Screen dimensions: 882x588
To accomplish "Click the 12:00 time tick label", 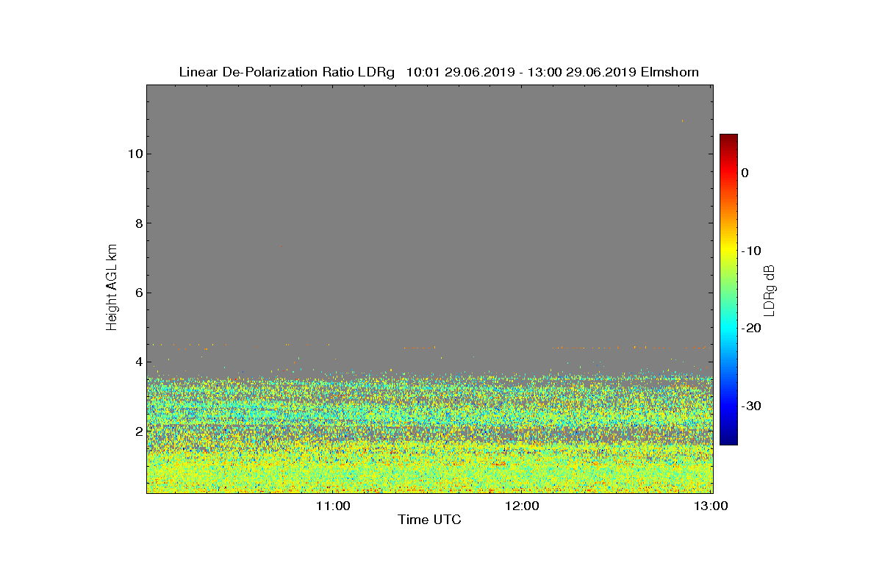I will click(x=523, y=506).
